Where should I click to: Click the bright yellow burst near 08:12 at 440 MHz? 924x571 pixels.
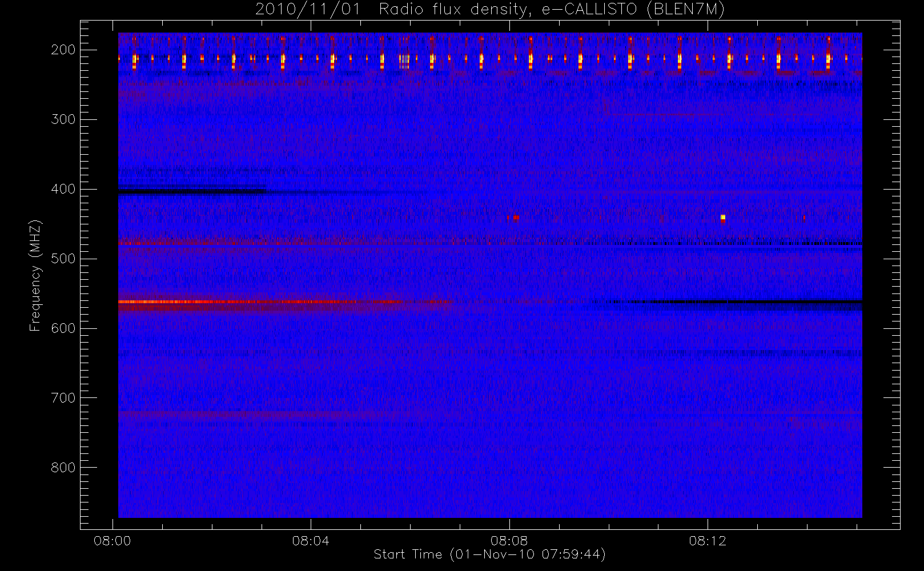(723, 218)
